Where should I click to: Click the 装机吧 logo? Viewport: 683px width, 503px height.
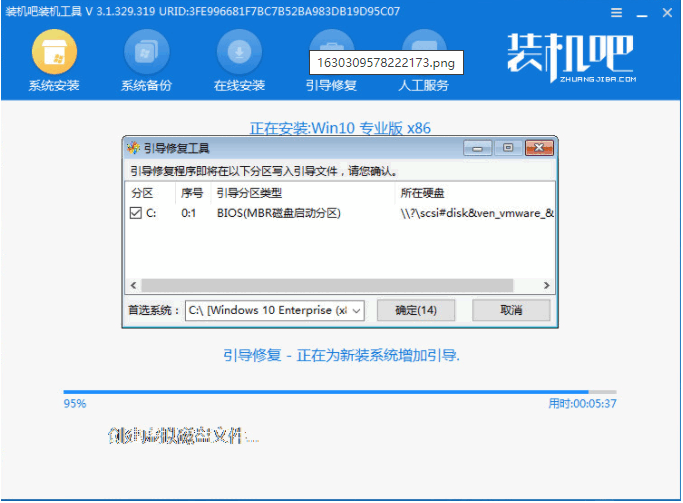click(x=571, y=57)
